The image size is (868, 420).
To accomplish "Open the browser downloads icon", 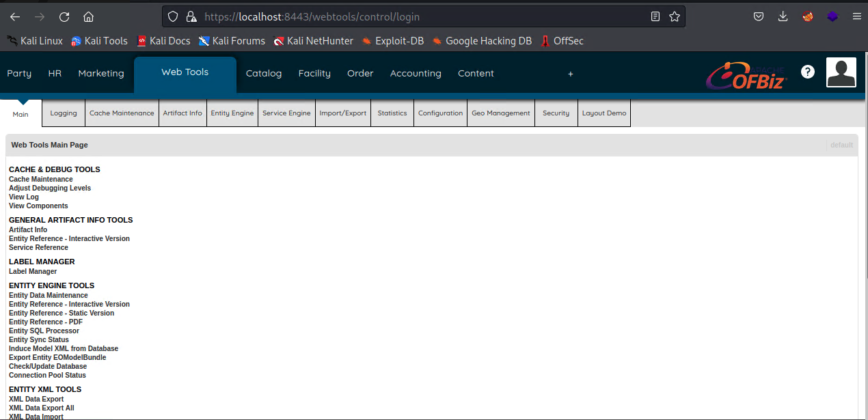I will point(783,16).
